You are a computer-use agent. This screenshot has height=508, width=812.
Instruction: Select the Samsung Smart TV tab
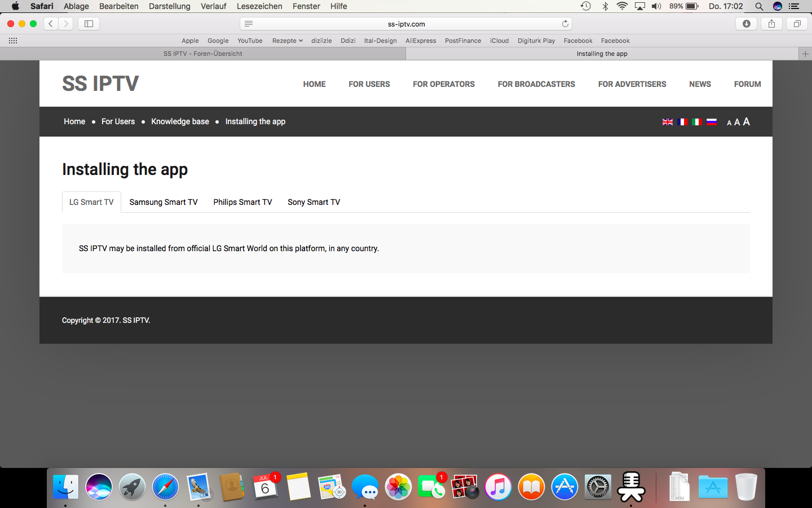coord(164,202)
